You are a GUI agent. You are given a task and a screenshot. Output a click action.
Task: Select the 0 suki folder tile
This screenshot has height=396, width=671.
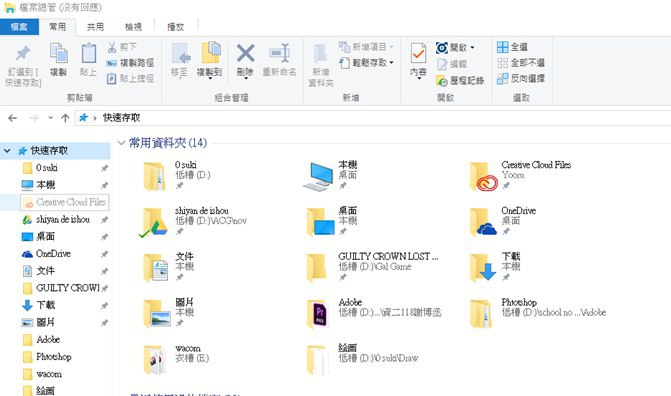176,176
